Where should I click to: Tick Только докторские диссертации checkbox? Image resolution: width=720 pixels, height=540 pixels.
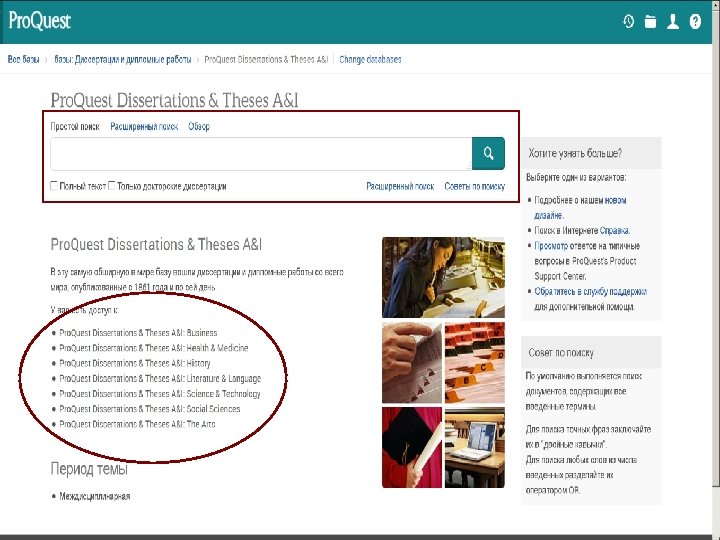pyautogui.click(x=112, y=186)
